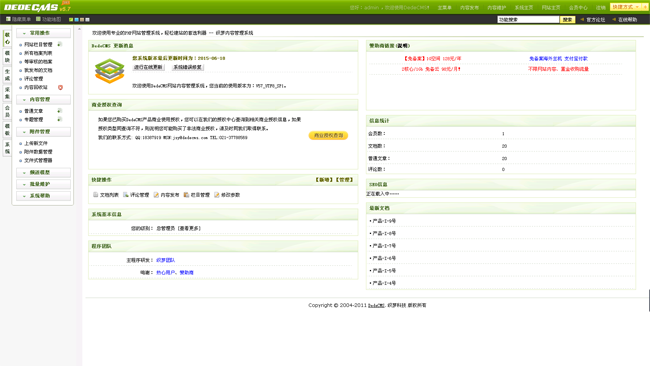Switch to the 会员 vertical tab
The image size is (650, 366).
coord(7,111)
